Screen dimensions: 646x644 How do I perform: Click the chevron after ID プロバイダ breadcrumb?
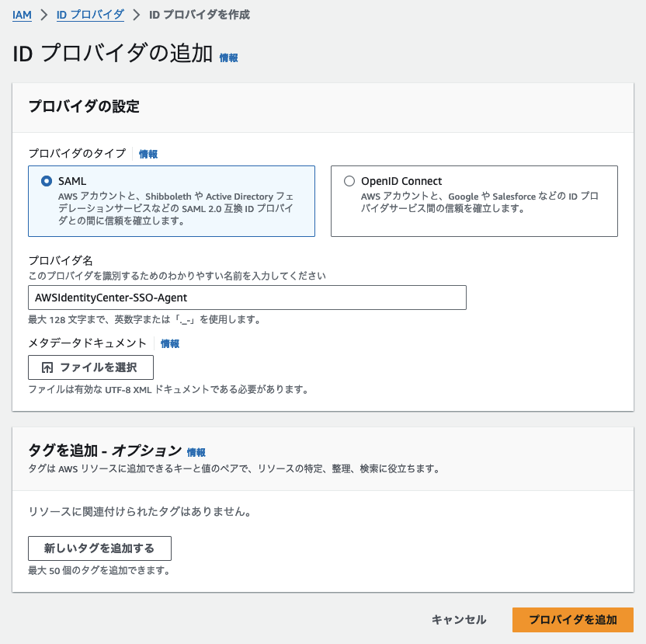click(x=137, y=15)
